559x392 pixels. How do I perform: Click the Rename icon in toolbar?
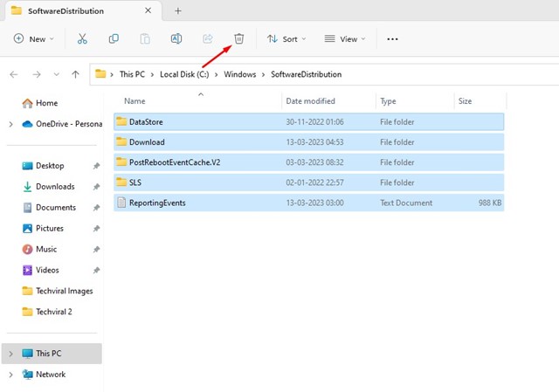(176, 38)
